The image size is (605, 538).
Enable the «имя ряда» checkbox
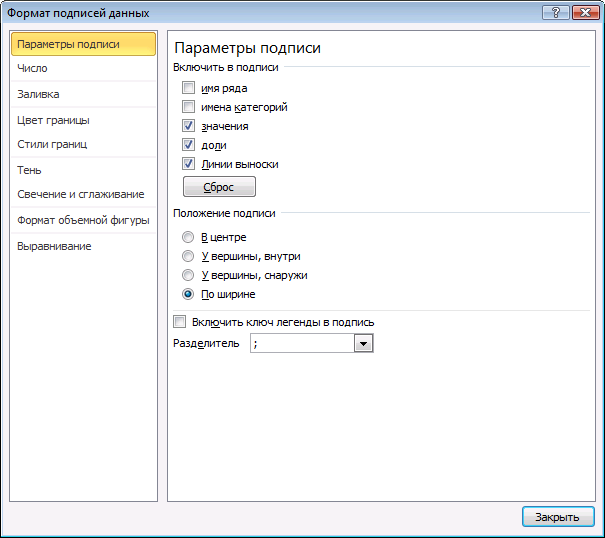pos(188,88)
